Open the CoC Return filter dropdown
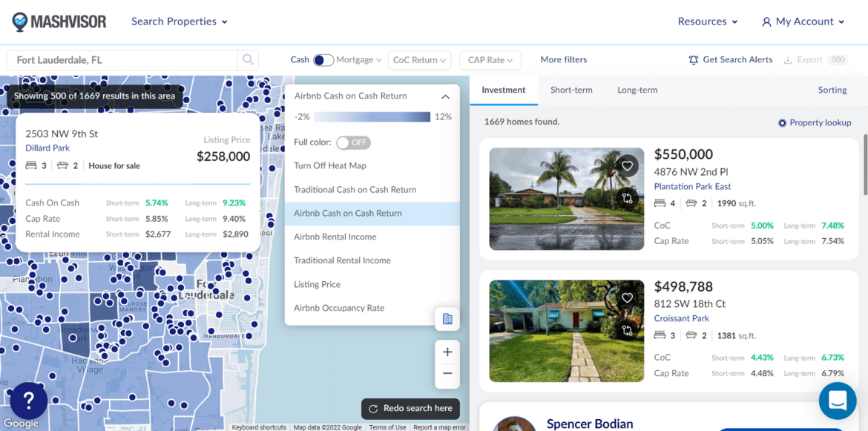This screenshot has width=868, height=431. pos(419,59)
